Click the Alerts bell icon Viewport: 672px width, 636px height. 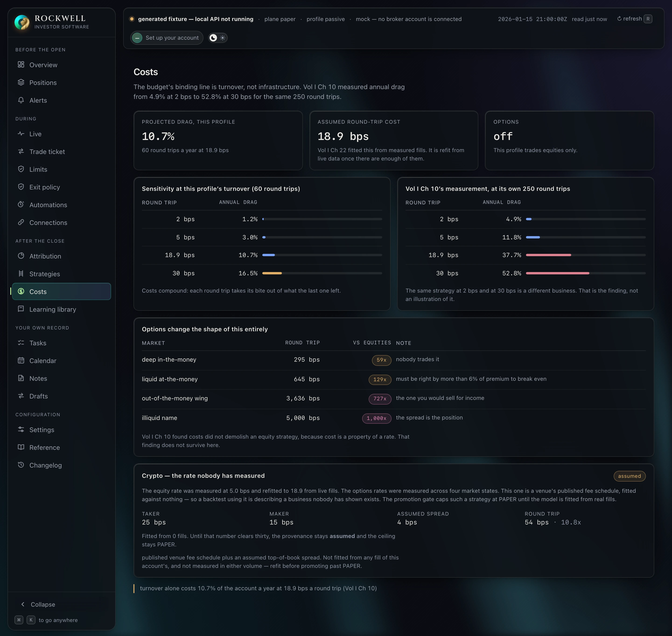[21, 100]
